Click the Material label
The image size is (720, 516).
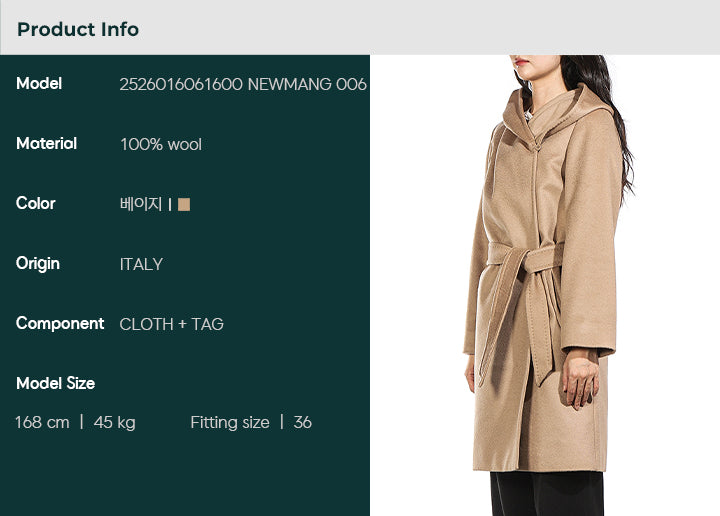(46, 144)
